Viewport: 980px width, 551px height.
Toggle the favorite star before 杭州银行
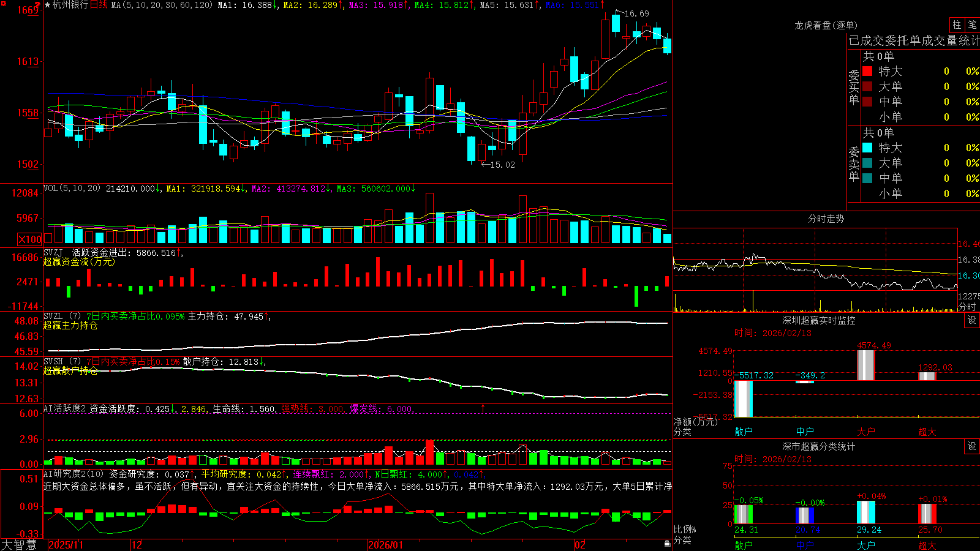coord(48,5)
